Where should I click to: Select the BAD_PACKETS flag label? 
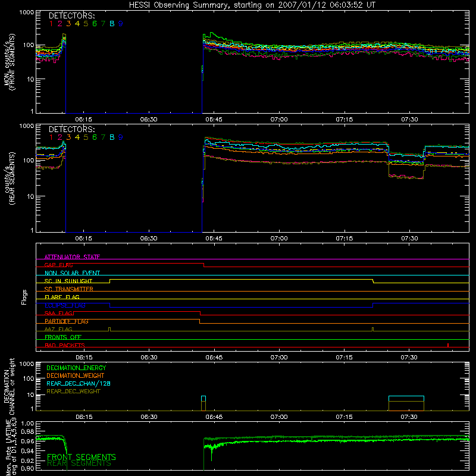point(65,345)
